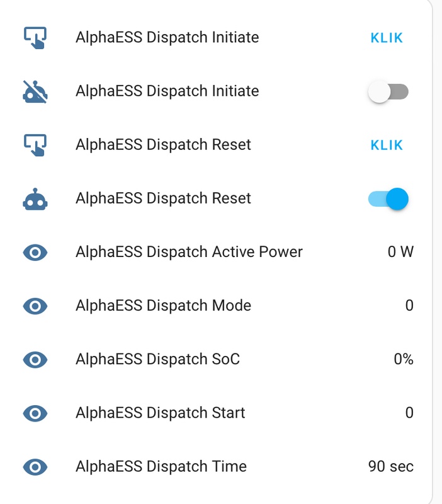Click the 90 sec Dispatch Time value
The height and width of the screenshot is (504, 442).
click(390, 467)
